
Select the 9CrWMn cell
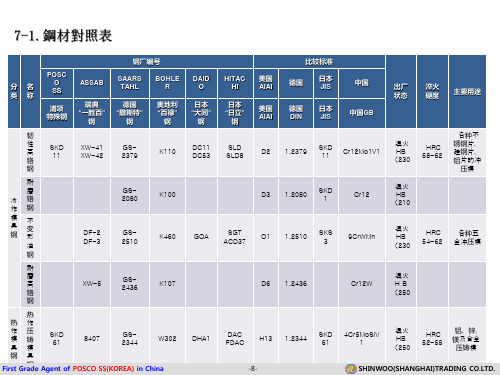[362, 237]
